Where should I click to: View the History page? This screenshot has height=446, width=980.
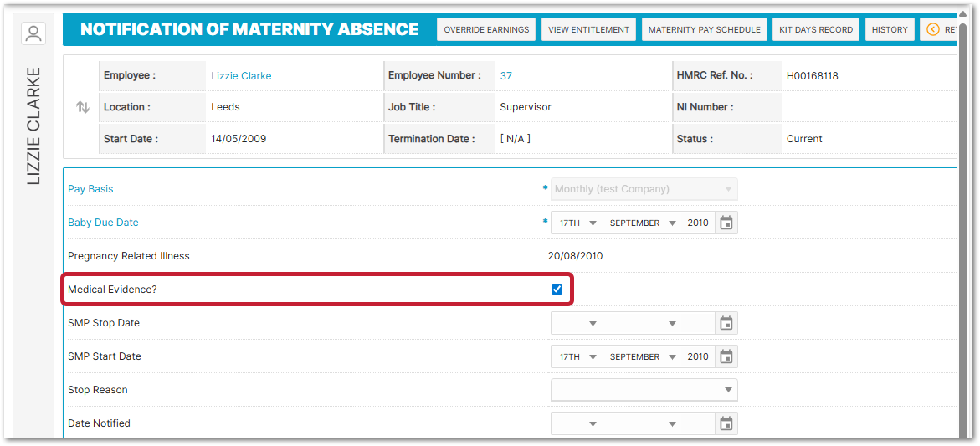coord(889,30)
